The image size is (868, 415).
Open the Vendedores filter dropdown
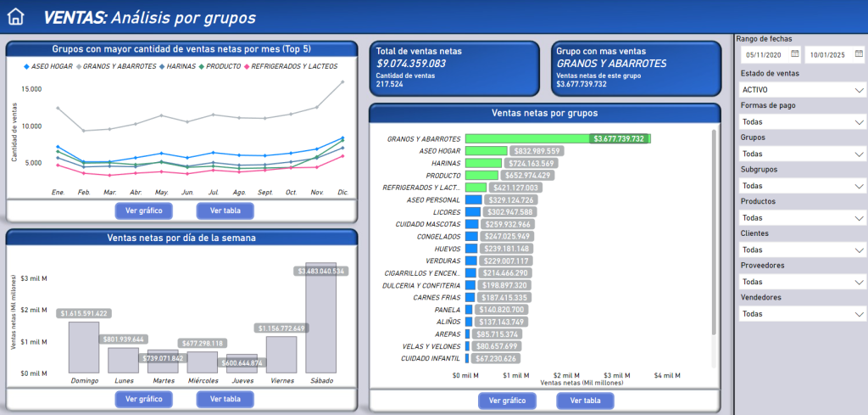(x=857, y=314)
